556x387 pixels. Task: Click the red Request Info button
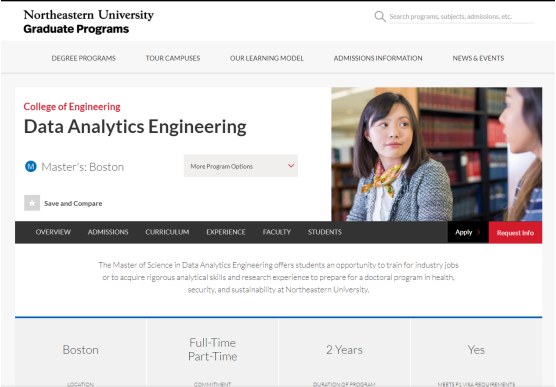click(x=515, y=233)
